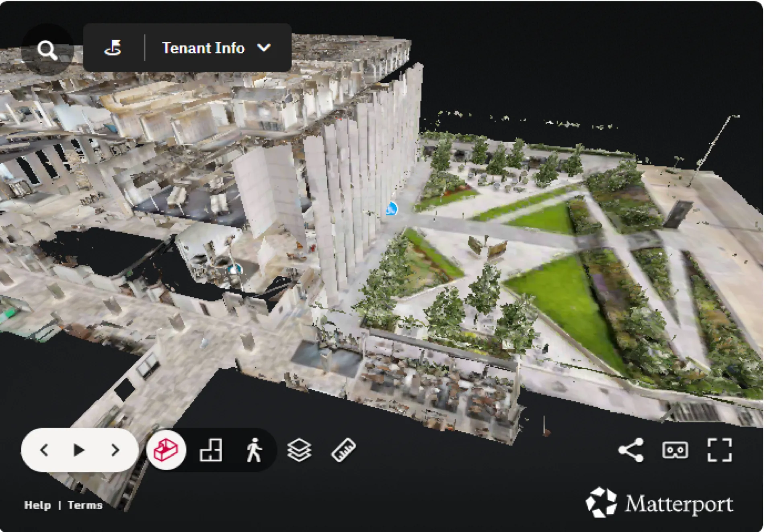The image size is (772, 532).
Task: Enter walking Inside view mode
Action: pos(254,450)
